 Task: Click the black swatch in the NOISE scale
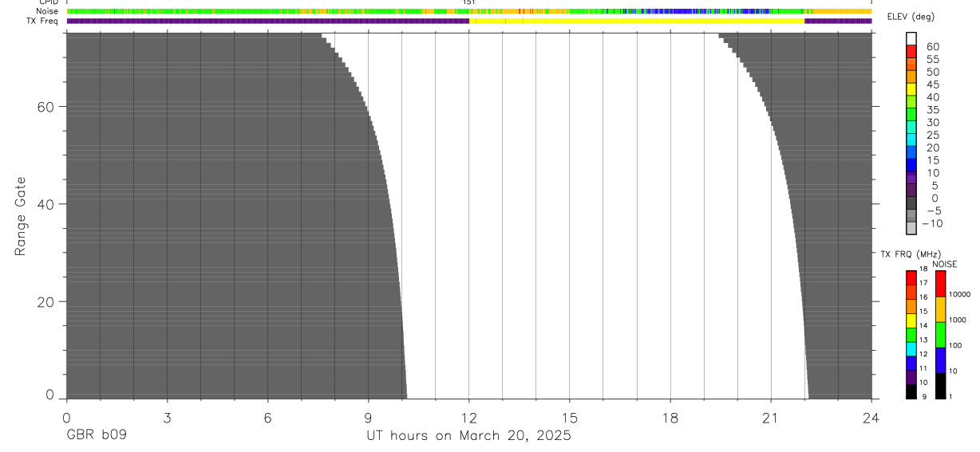[940, 386]
